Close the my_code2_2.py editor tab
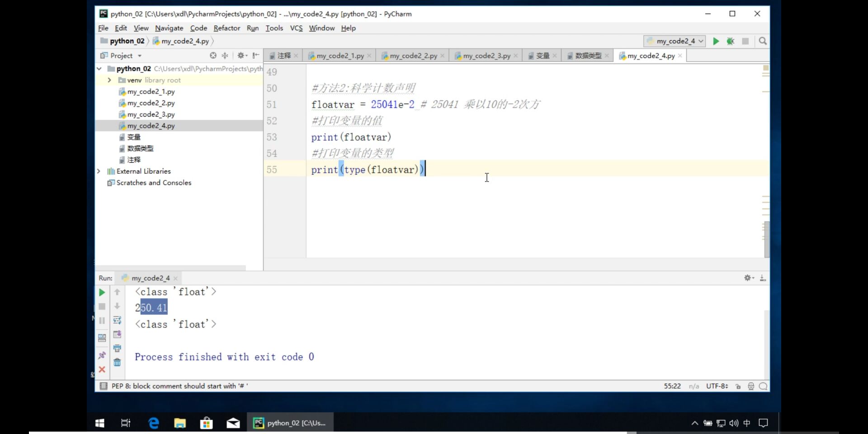The image size is (868, 434). click(442, 56)
